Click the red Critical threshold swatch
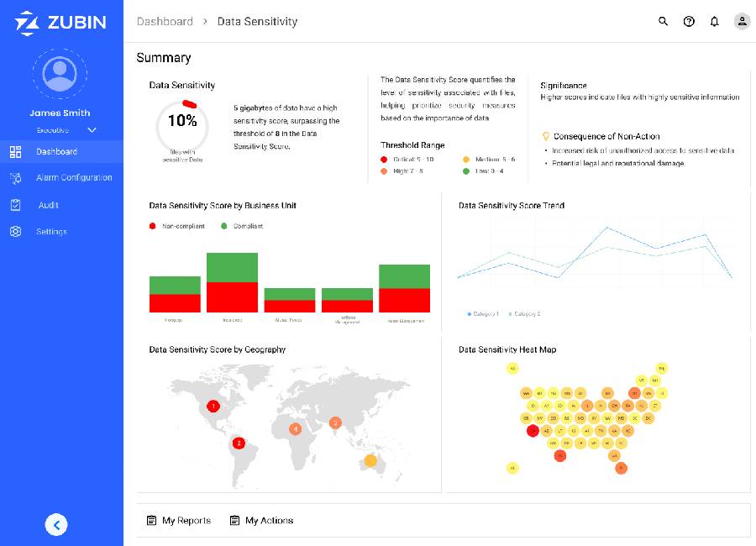 click(384, 159)
